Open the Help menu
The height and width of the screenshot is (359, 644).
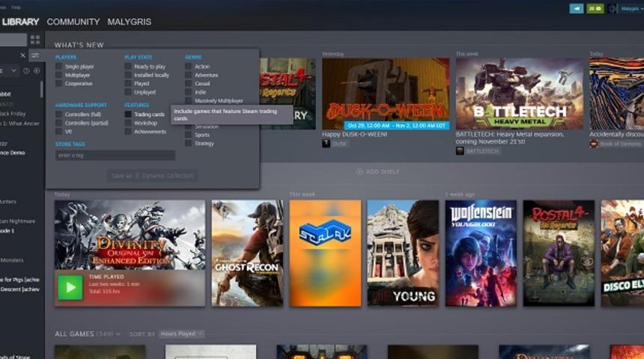16,7
